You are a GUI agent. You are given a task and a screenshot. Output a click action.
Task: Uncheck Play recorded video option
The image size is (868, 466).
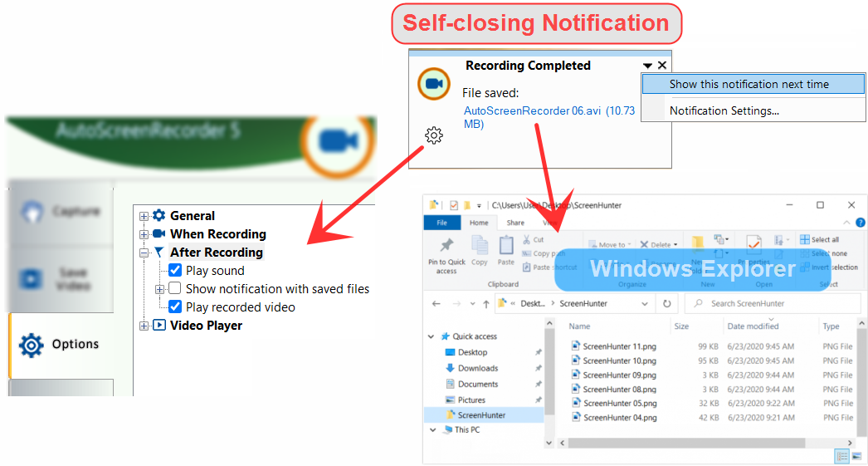175,307
